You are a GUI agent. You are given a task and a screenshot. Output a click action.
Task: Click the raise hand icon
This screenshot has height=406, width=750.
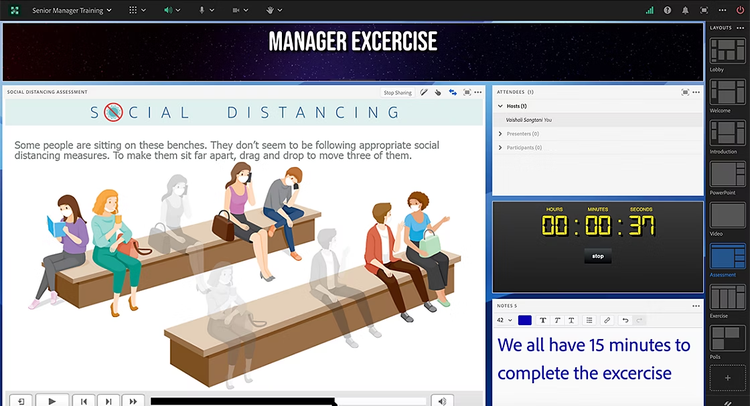270,10
